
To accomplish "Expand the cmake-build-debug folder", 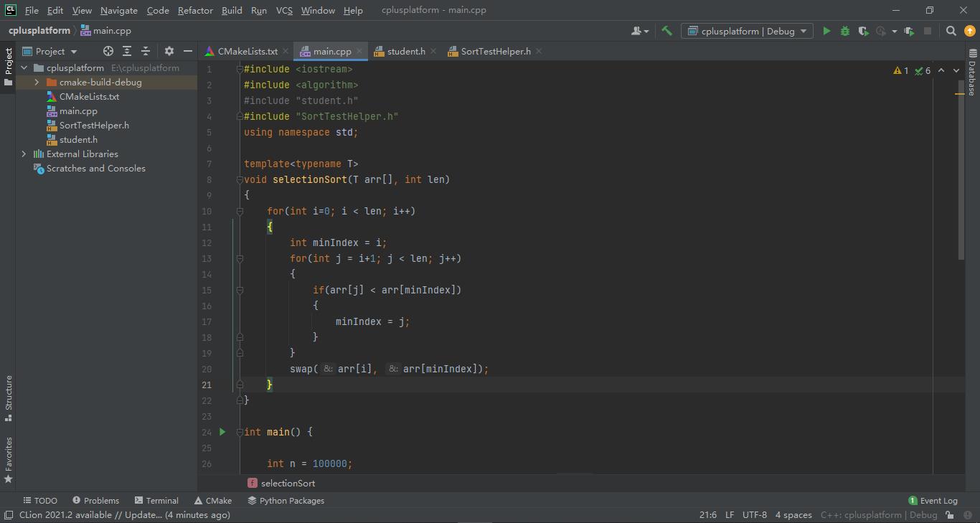I will 37,82.
